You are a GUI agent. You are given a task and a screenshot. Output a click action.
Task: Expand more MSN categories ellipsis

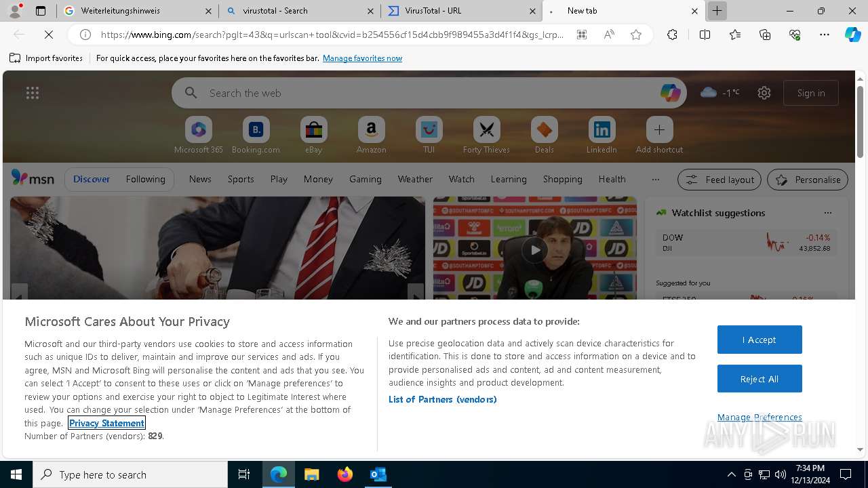655,179
